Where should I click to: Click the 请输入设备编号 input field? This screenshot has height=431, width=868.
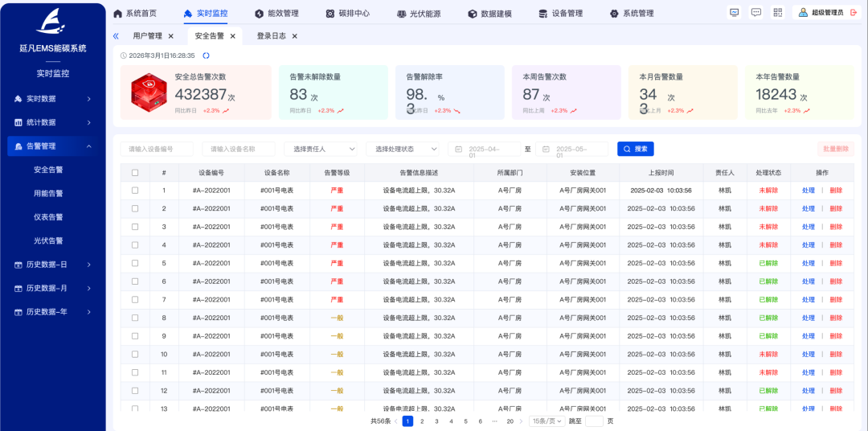(x=157, y=149)
